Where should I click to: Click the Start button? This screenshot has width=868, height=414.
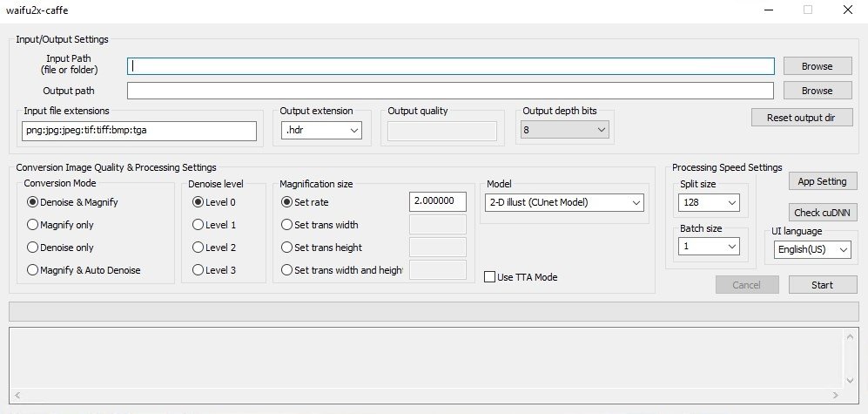point(822,285)
